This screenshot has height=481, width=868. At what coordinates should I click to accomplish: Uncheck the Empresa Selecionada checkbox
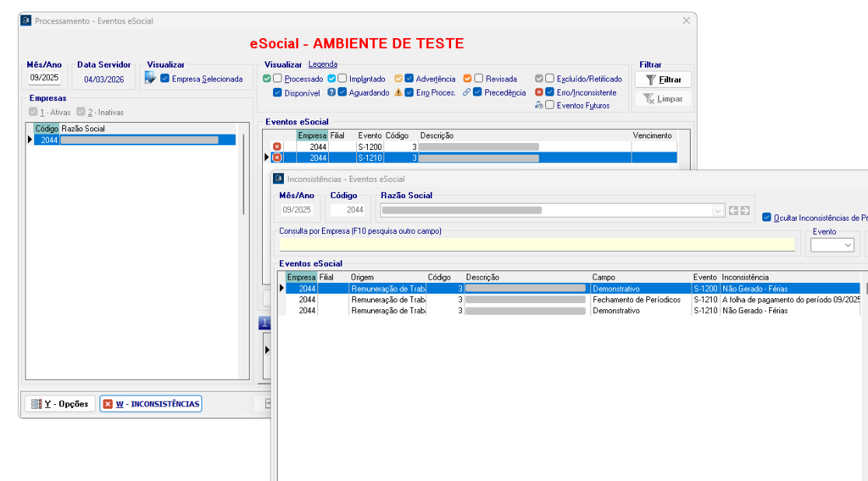coord(165,79)
